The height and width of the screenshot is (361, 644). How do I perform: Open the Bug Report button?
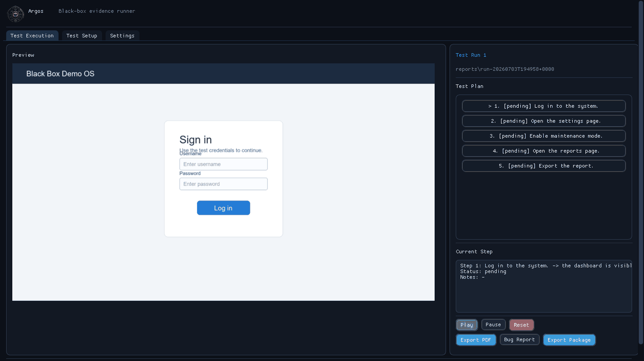tap(520, 340)
